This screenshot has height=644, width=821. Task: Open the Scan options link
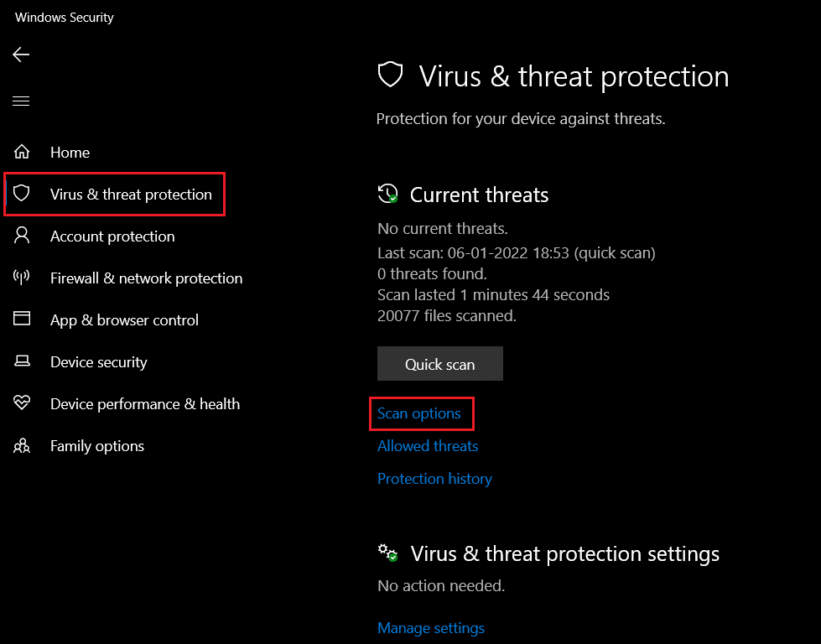click(419, 413)
